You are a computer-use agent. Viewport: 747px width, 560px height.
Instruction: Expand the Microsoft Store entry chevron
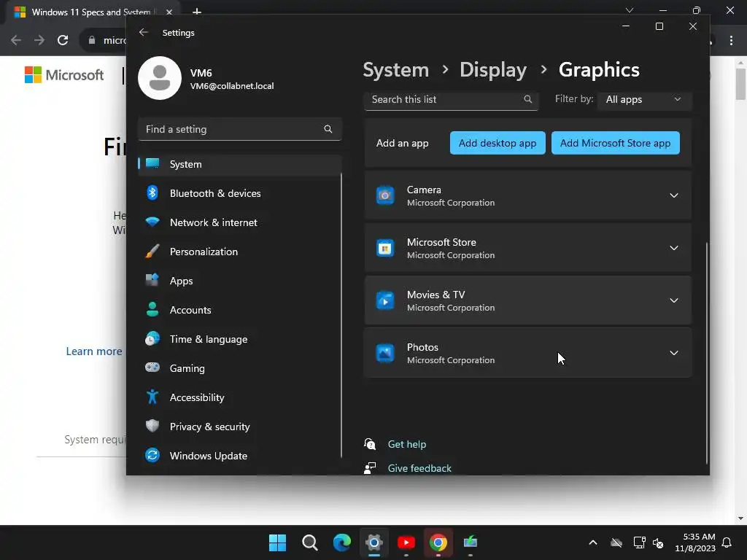673,248
